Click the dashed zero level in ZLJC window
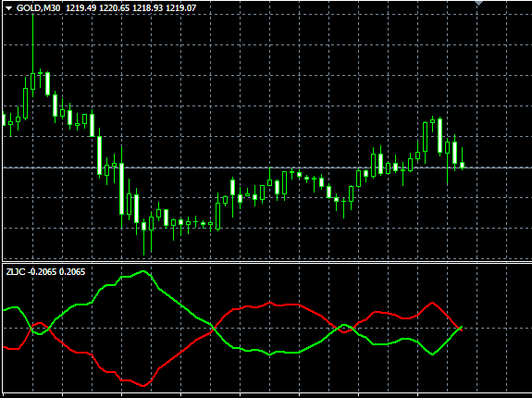This screenshot has width=532, height=398. click(x=266, y=328)
